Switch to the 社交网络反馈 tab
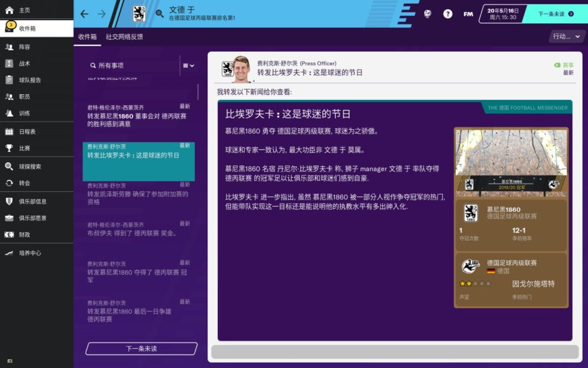 pyautogui.click(x=124, y=37)
